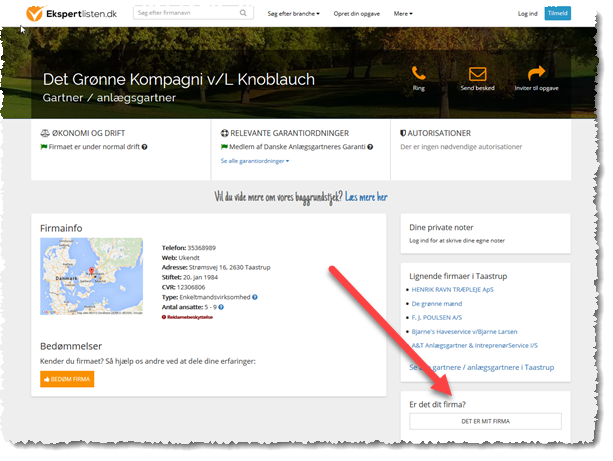The height and width of the screenshot is (461, 613).
Task: Click the Send besked envelope icon
Action: (477, 74)
